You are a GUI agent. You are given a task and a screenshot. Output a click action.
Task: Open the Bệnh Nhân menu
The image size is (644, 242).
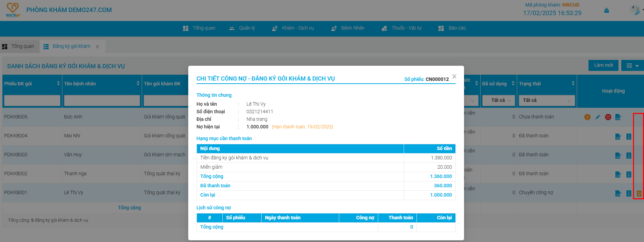click(x=348, y=28)
